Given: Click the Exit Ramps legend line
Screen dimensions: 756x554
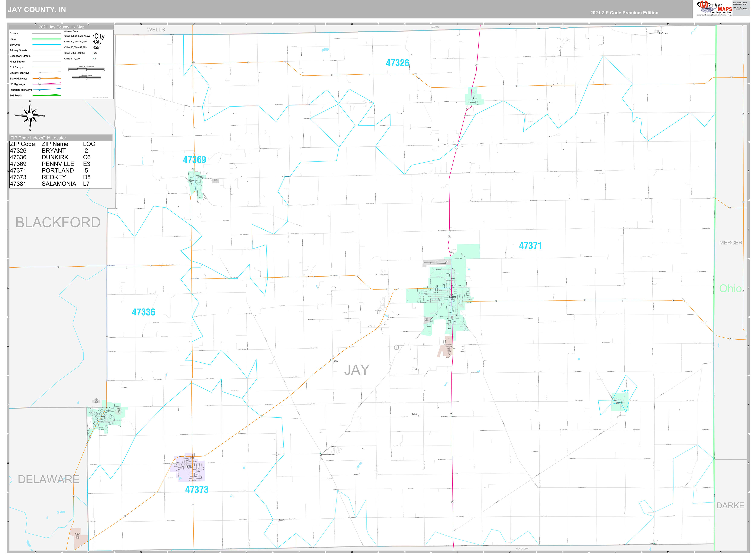Looking at the screenshot, I should tap(47, 67).
